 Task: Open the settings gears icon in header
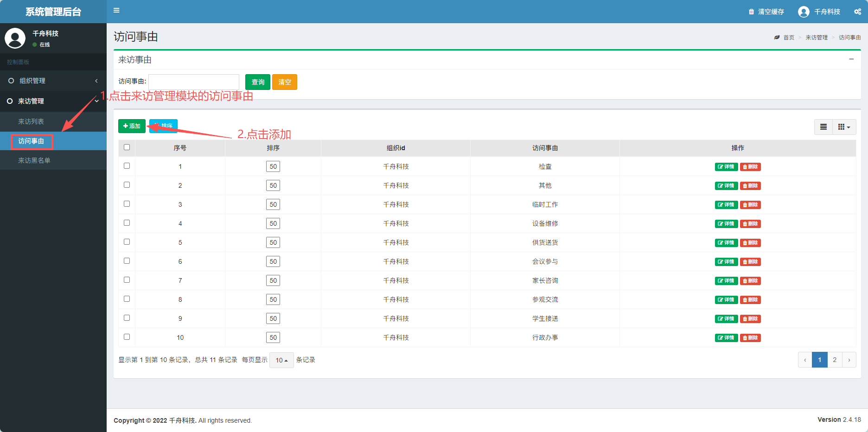coord(857,12)
